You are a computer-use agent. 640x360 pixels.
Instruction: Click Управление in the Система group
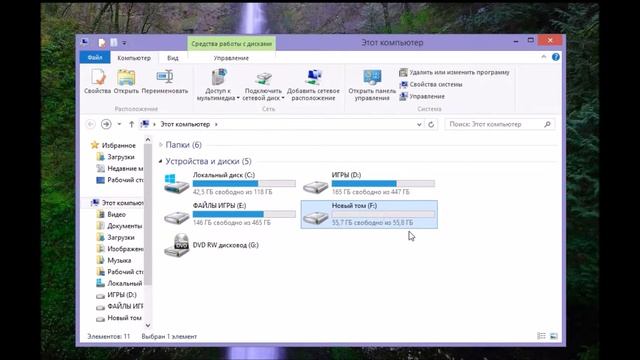pos(422,96)
